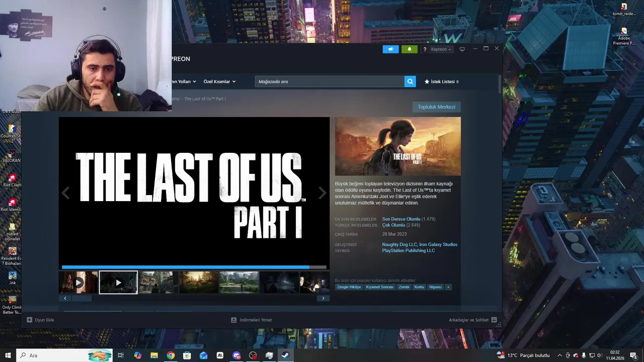644x362 pixels.
Task: Open Microsoft Store from the taskbar
Action: point(187,355)
